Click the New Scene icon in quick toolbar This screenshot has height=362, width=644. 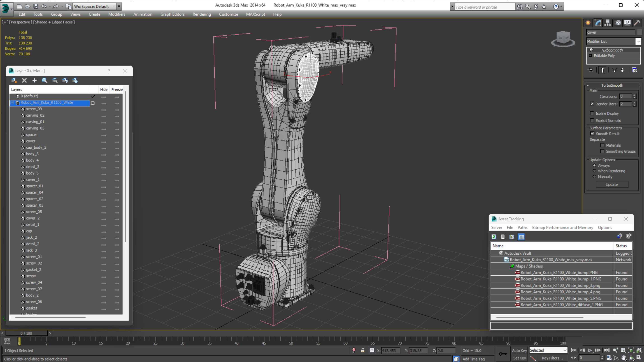[x=19, y=6]
